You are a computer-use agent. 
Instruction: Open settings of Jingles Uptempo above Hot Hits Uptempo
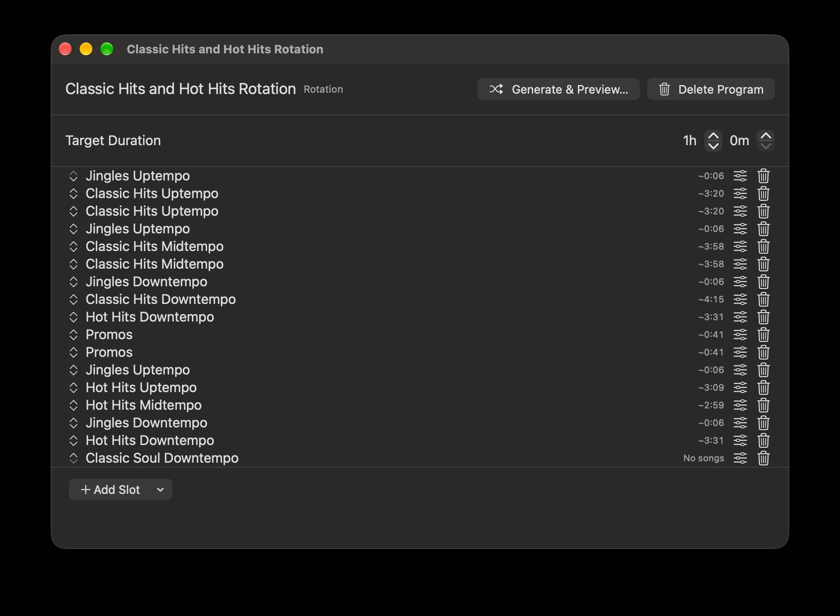740,370
